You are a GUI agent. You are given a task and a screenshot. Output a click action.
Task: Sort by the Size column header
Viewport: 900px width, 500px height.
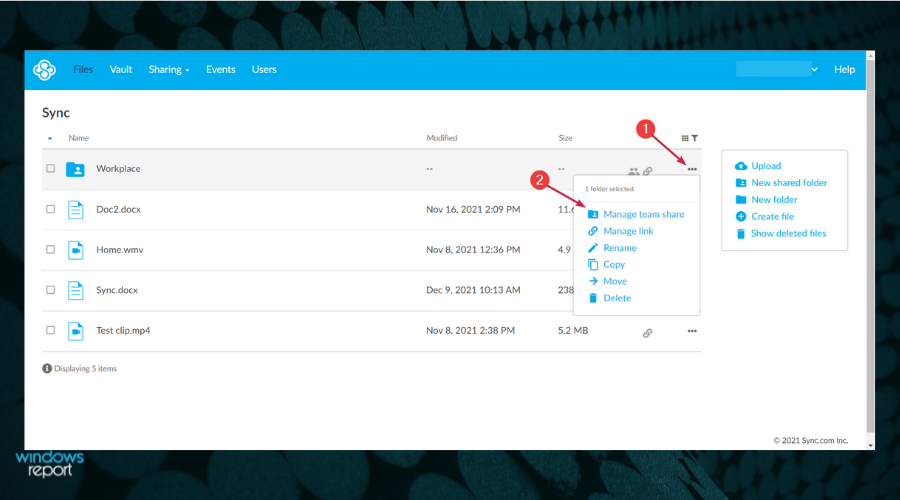[565, 138]
